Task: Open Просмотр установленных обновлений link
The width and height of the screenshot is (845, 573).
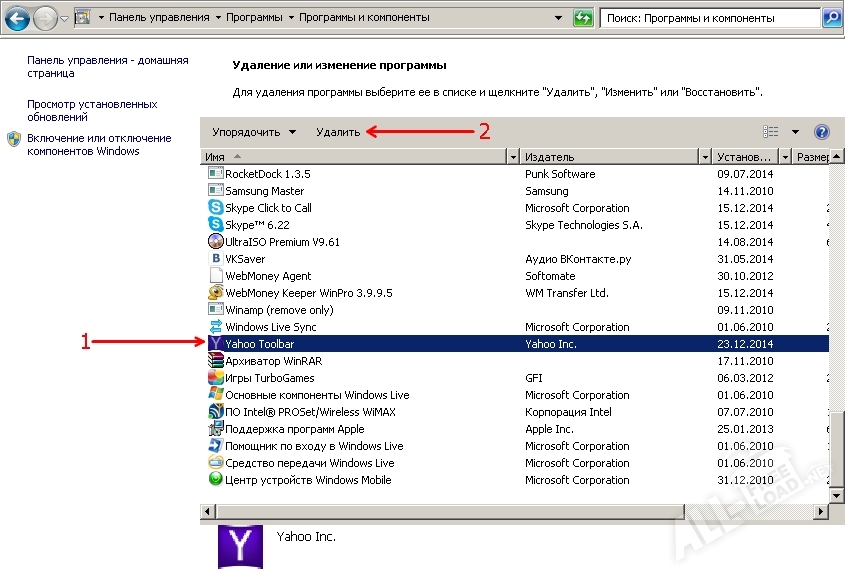Action: pos(92,111)
